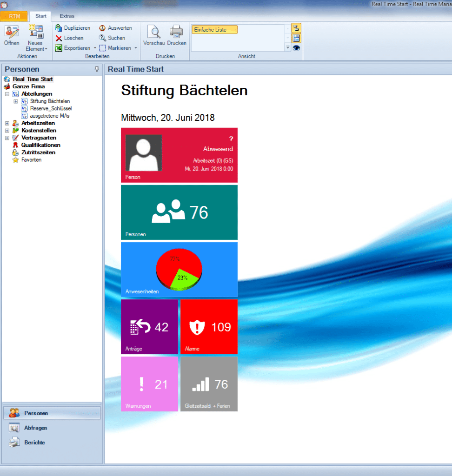
Task: Open the crimson Person Abwesend tile
Action: point(179,155)
